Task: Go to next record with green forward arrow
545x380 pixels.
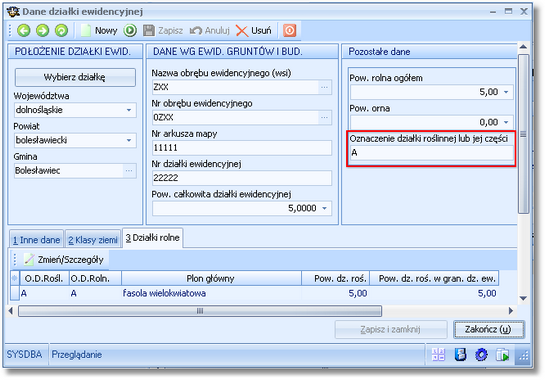Action: pyautogui.click(x=42, y=31)
